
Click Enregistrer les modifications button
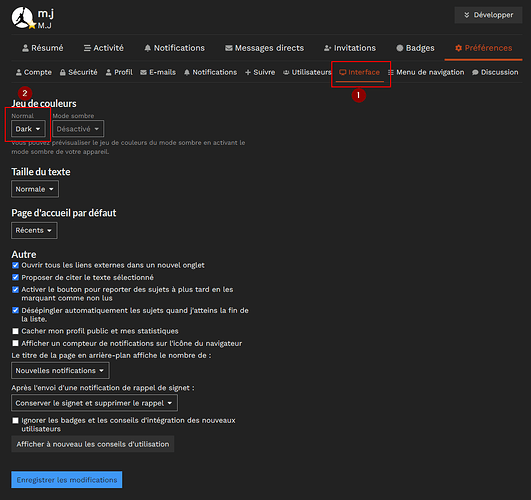(67, 480)
